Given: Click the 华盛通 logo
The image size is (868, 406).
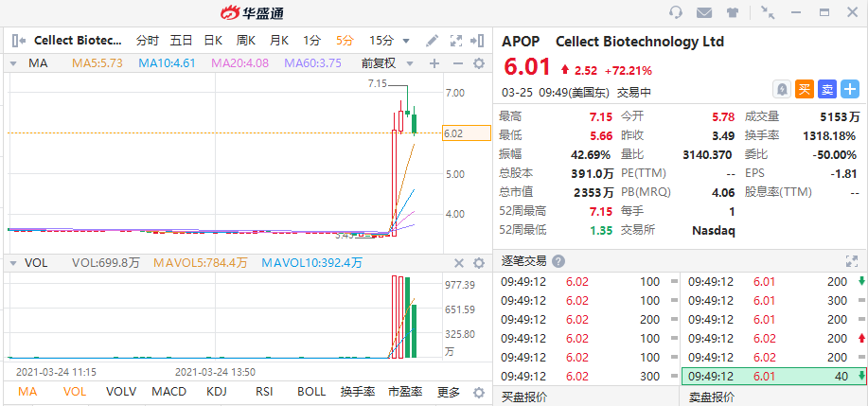Looking at the screenshot, I should (x=252, y=12).
